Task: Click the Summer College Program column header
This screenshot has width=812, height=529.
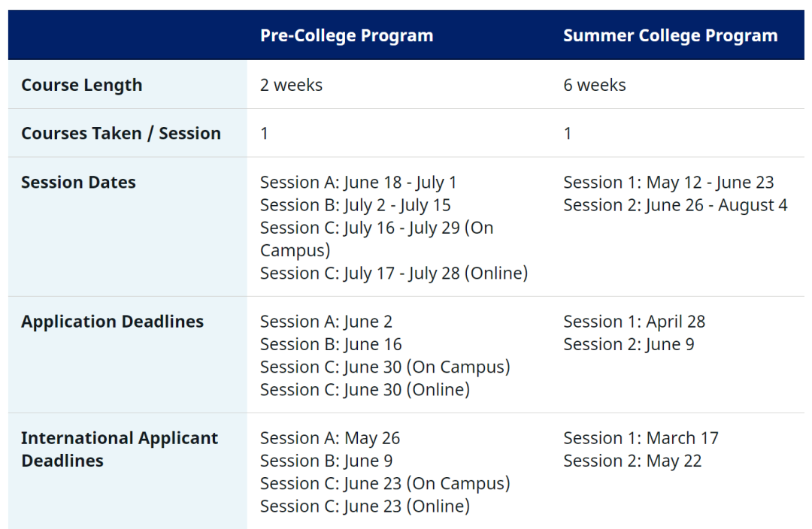Action: (670, 35)
